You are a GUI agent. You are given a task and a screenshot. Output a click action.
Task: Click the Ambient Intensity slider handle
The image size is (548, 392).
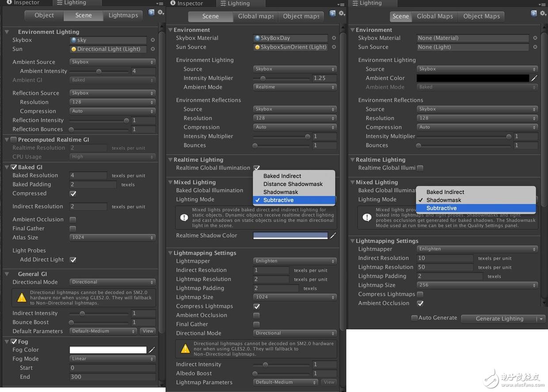(99, 71)
